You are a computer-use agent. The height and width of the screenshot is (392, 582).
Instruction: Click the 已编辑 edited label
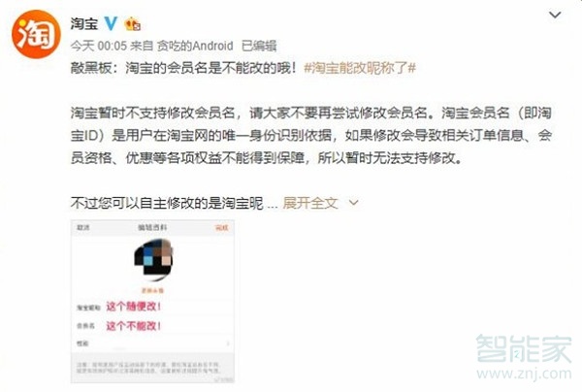(x=259, y=46)
